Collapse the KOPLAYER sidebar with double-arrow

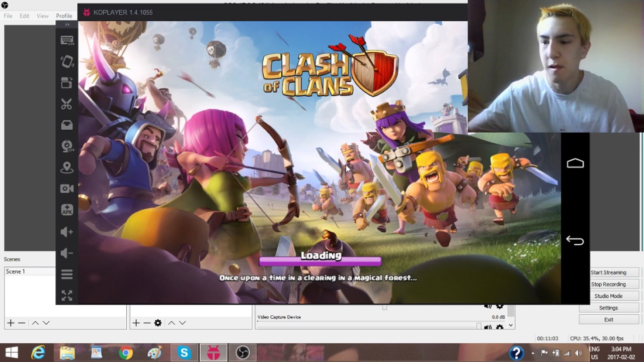coord(67,25)
